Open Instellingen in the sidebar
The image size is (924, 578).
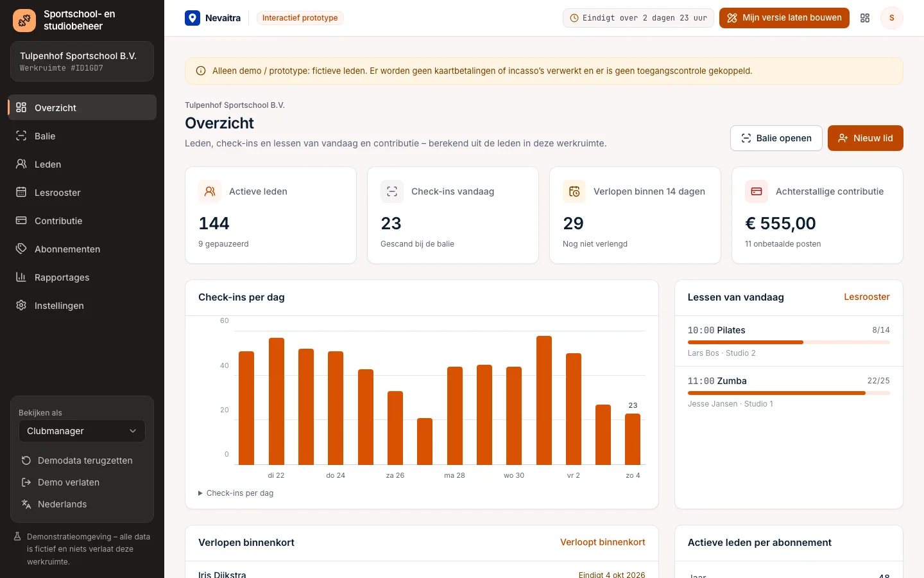pos(82,305)
